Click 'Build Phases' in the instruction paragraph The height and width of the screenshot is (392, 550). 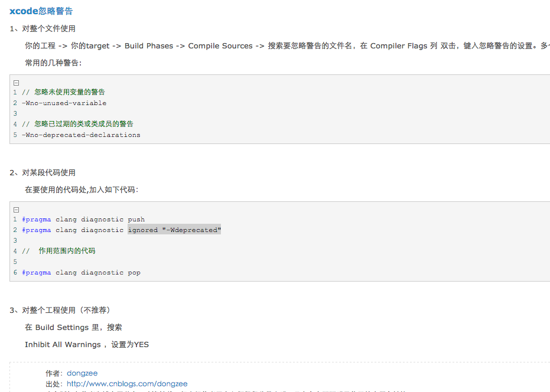[149, 46]
